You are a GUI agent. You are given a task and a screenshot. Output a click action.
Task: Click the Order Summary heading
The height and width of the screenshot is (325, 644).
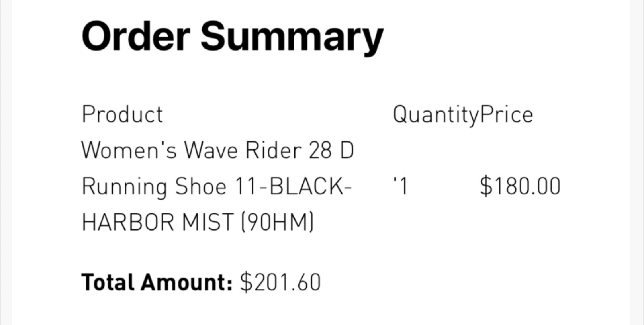click(232, 37)
